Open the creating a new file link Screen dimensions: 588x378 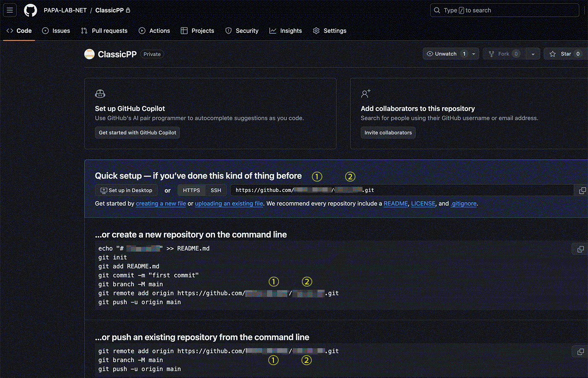point(161,204)
